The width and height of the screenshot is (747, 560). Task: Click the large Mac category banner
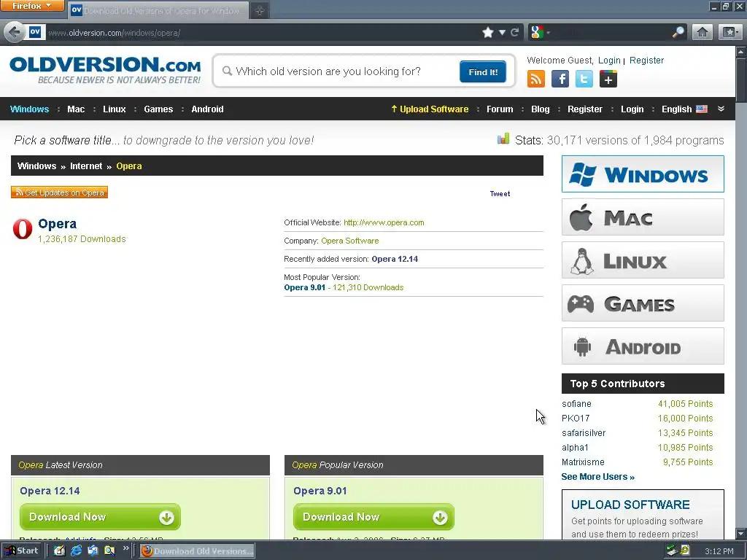(643, 217)
